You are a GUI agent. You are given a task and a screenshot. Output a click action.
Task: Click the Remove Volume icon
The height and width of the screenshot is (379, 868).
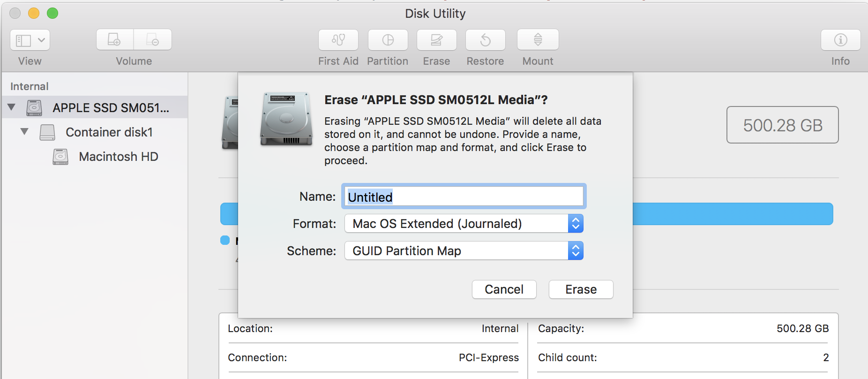(153, 40)
